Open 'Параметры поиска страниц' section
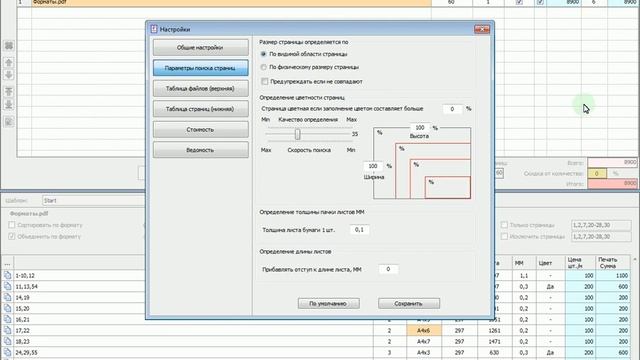Screen dimensions: 640x360 (x=200, y=68)
